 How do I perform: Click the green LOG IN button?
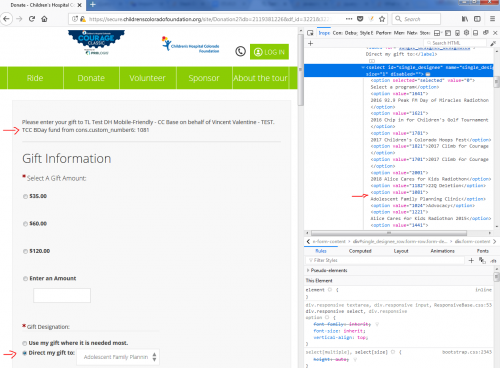tap(269, 52)
